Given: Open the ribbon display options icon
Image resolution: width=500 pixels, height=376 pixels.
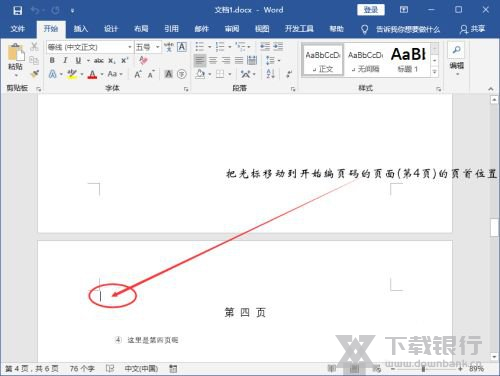Looking at the screenshot, I should 404,10.
